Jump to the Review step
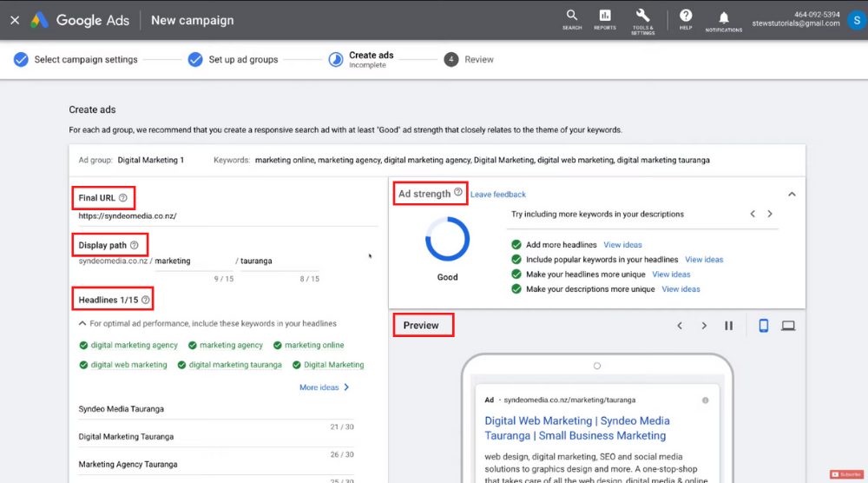The image size is (868, 483). coord(469,59)
